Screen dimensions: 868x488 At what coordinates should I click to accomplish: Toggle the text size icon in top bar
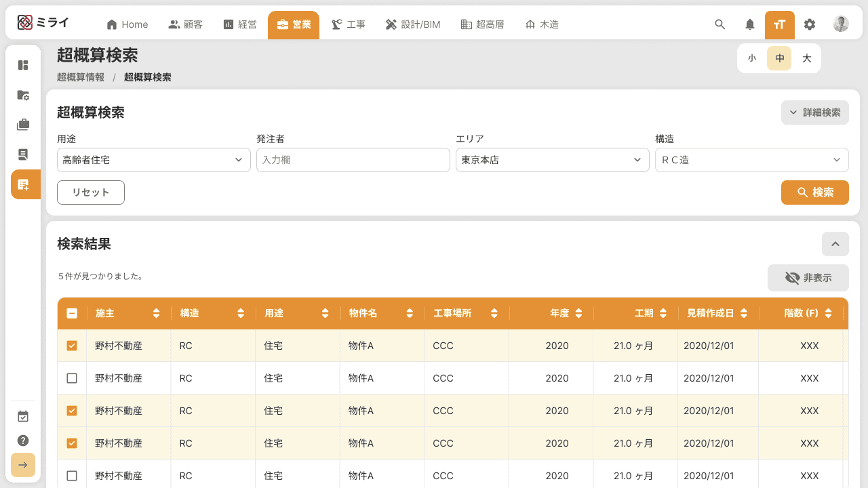point(780,25)
